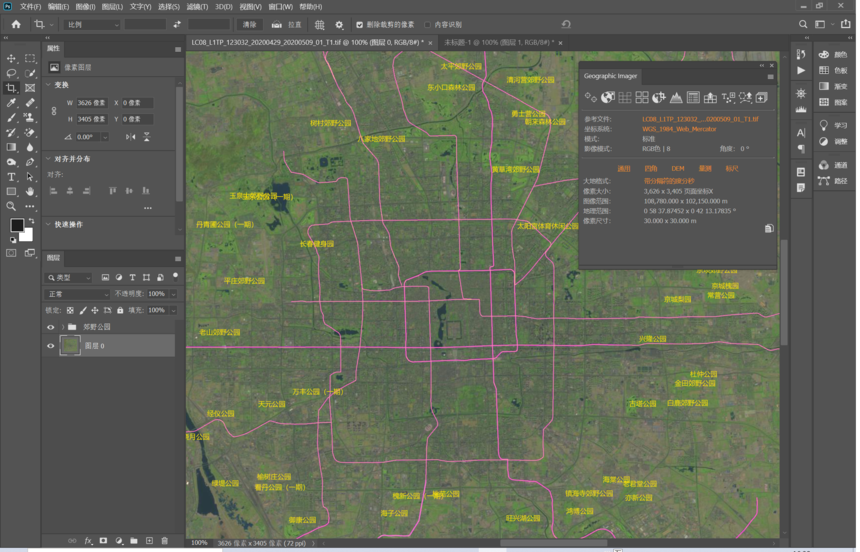Open rotation angle dropdown in Properties
860x552 pixels.
(x=105, y=137)
